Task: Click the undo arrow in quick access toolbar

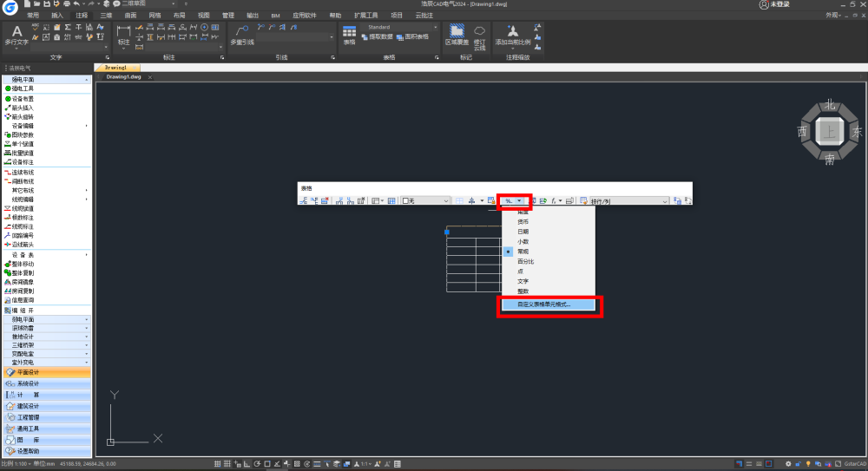Action: click(x=76, y=3)
